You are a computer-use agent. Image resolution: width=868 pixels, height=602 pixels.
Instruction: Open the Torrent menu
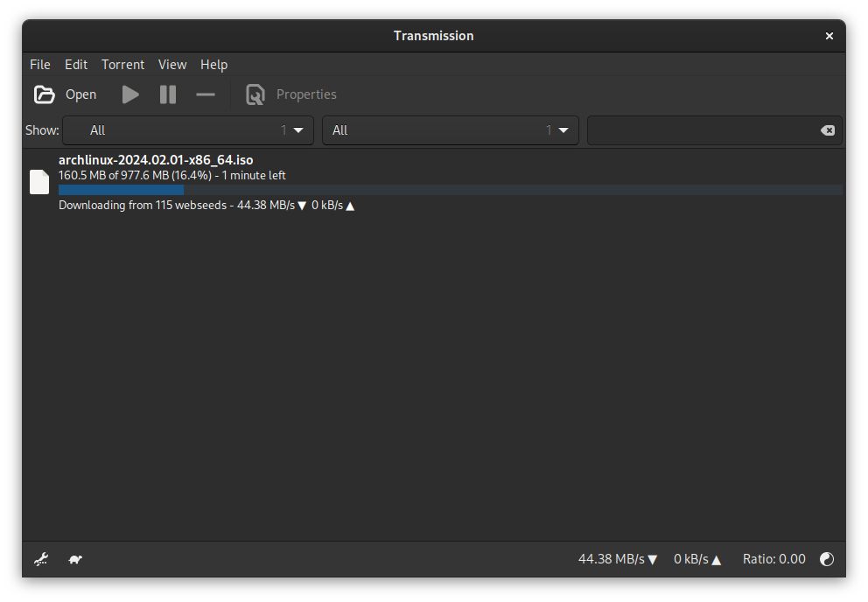(122, 65)
